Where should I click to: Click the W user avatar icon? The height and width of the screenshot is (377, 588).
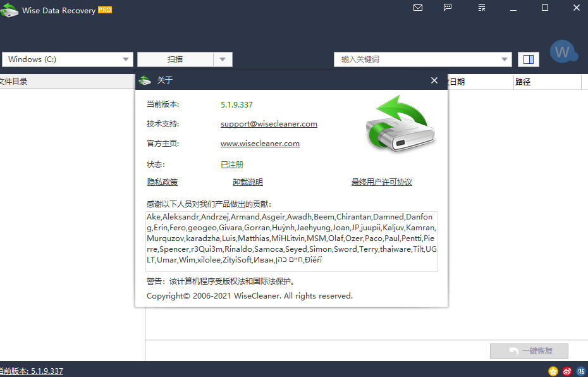[x=563, y=53]
